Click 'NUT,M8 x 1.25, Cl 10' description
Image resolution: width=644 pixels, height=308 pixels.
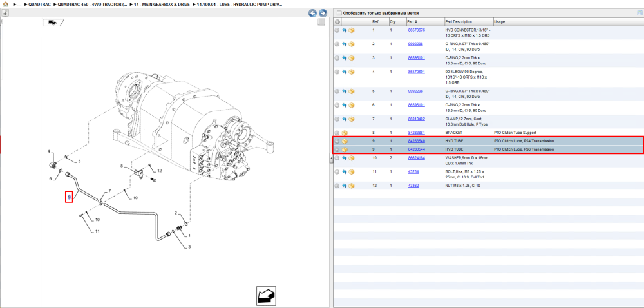(x=463, y=186)
